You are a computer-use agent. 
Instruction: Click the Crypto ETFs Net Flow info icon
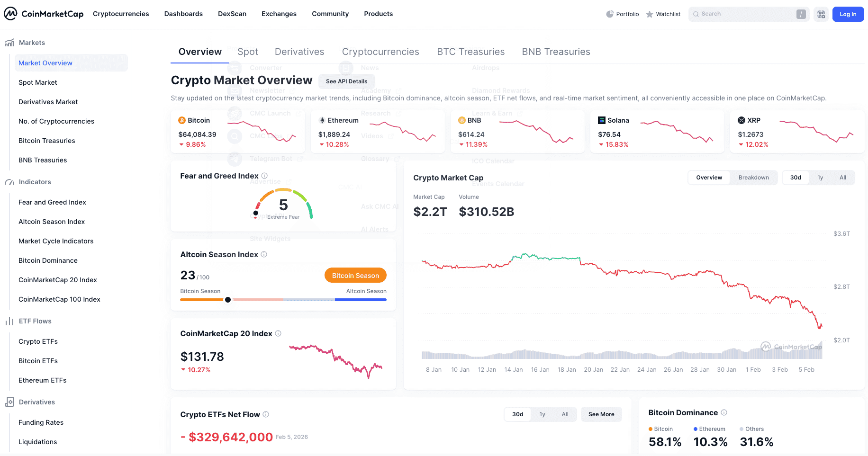266,414
